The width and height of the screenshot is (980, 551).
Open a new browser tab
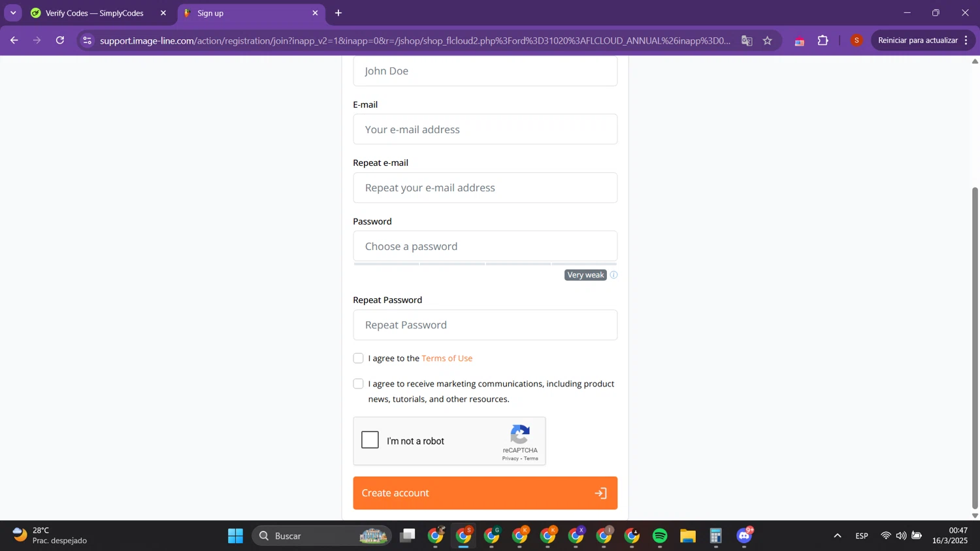click(x=338, y=13)
